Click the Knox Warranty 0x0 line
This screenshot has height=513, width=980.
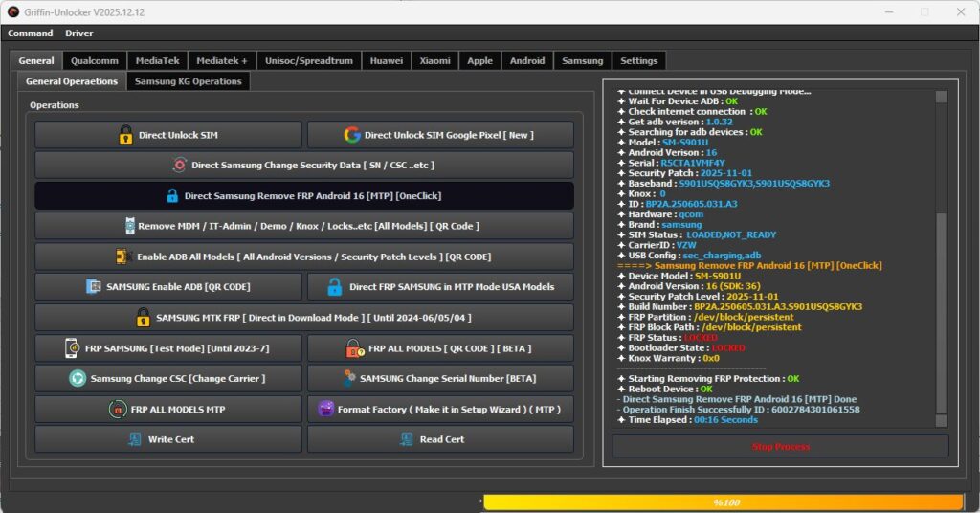(669, 358)
